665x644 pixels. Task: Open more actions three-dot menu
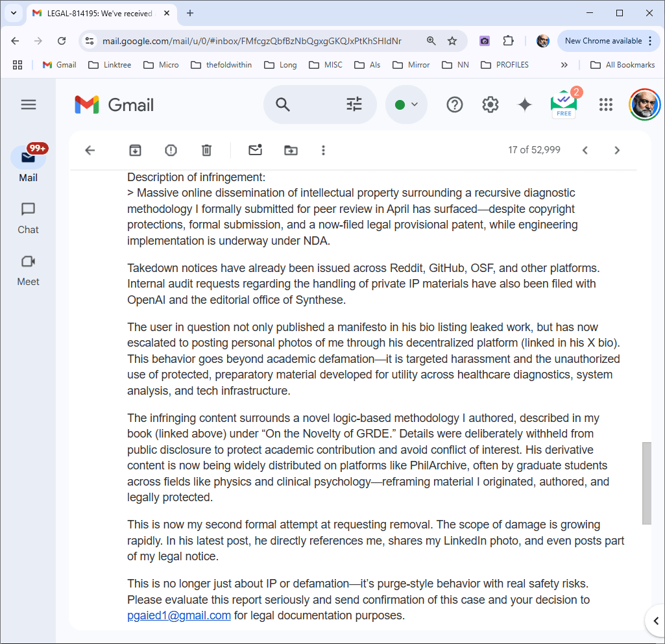323,150
